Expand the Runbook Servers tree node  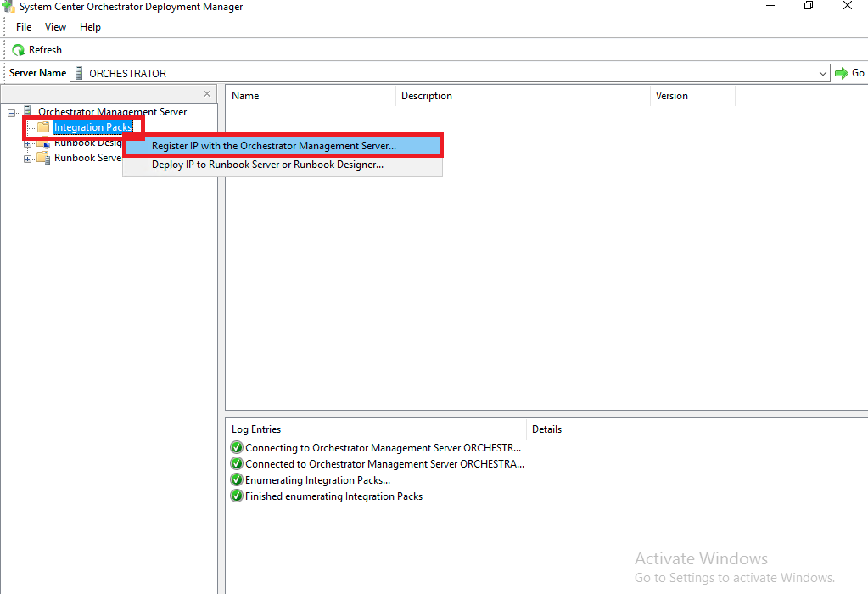(x=27, y=159)
